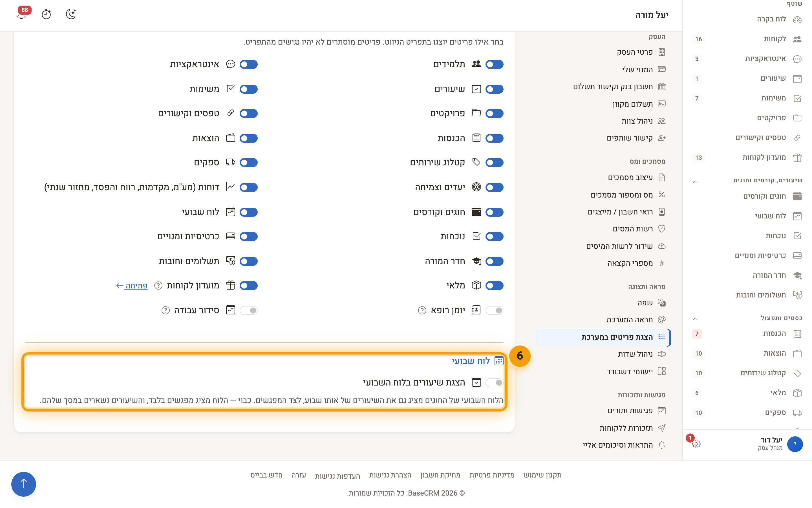
Task: Click the חשבון בנק bank building icon
Action: pyautogui.click(x=662, y=87)
